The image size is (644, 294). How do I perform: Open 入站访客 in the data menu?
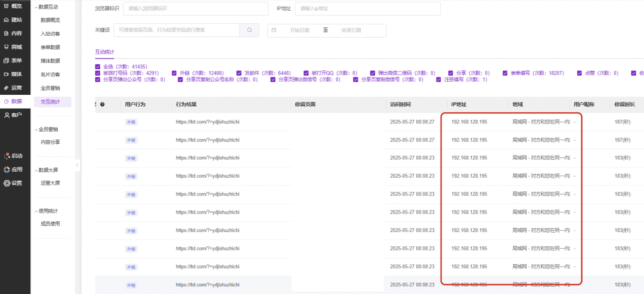pos(50,34)
